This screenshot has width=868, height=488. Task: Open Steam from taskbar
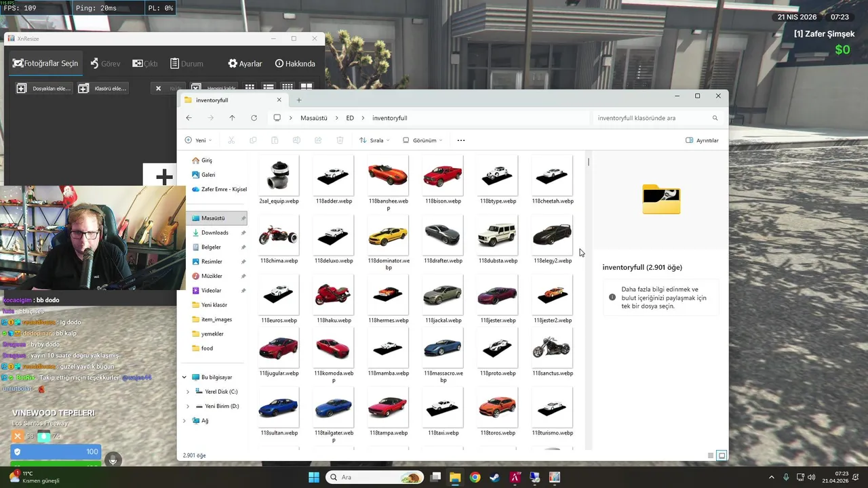pyautogui.click(x=495, y=477)
